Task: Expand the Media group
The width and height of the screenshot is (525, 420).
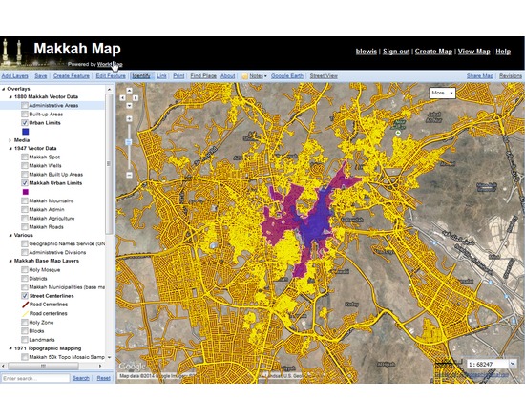Action: coord(10,140)
